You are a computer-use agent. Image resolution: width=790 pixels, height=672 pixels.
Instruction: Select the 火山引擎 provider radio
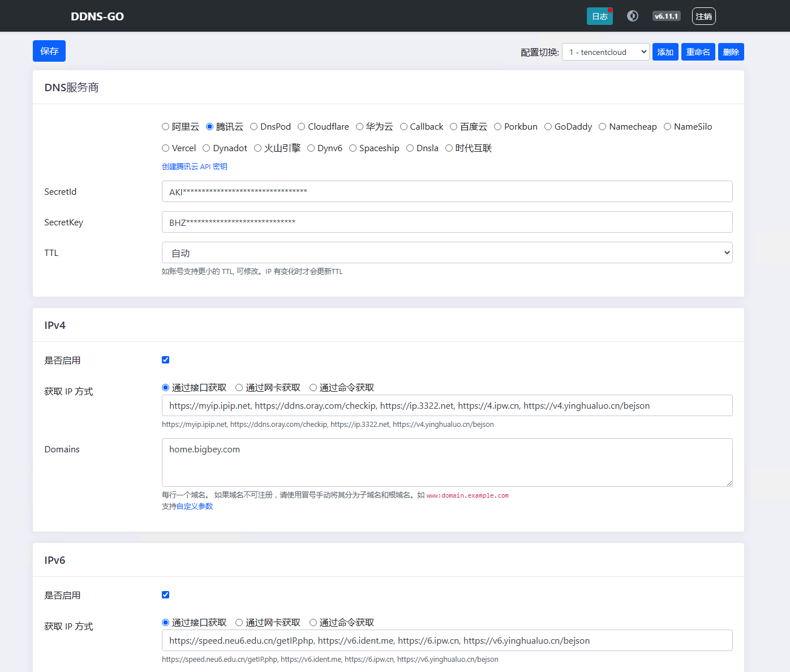(257, 148)
